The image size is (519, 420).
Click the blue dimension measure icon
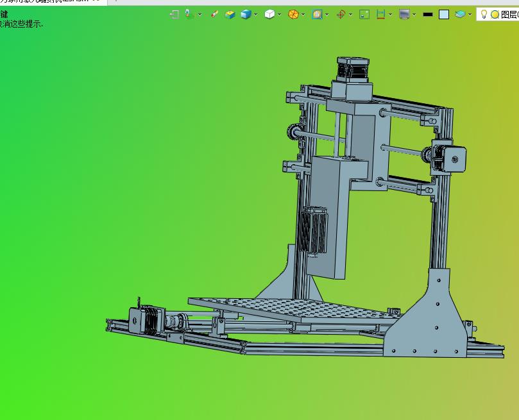click(x=381, y=14)
